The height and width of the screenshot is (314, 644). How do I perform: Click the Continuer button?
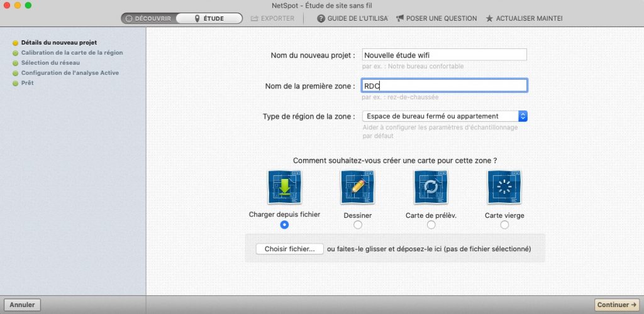tap(618, 305)
